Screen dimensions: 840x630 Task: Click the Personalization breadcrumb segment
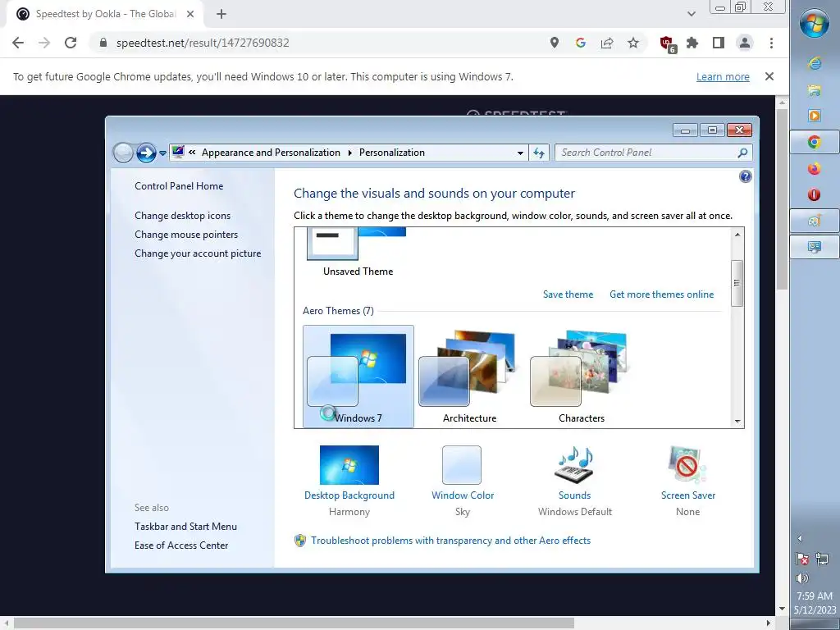391,153
